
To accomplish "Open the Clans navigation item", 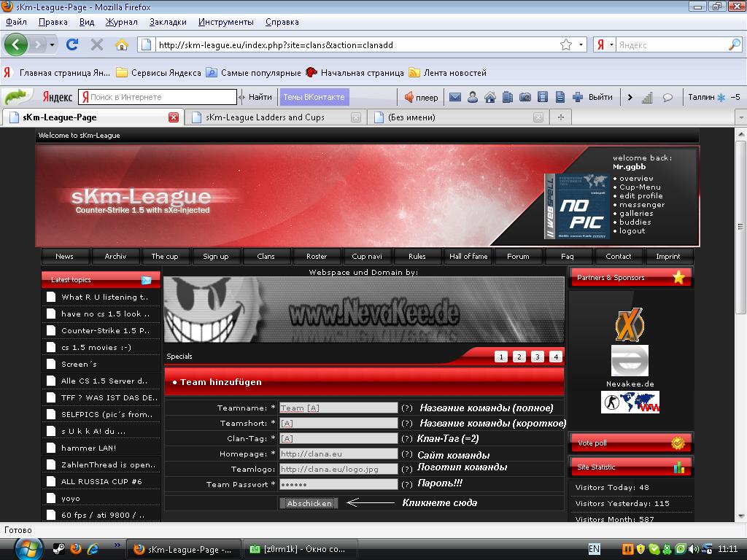I will point(266,256).
